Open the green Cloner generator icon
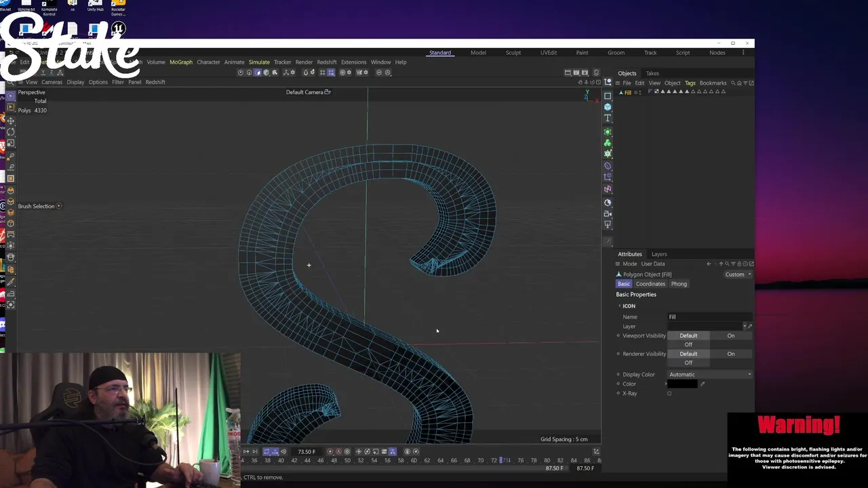This screenshot has height=488, width=868. coord(608,143)
